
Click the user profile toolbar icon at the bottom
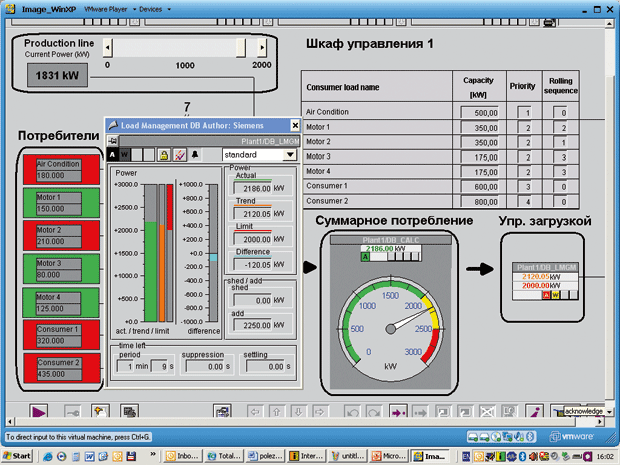click(x=100, y=412)
